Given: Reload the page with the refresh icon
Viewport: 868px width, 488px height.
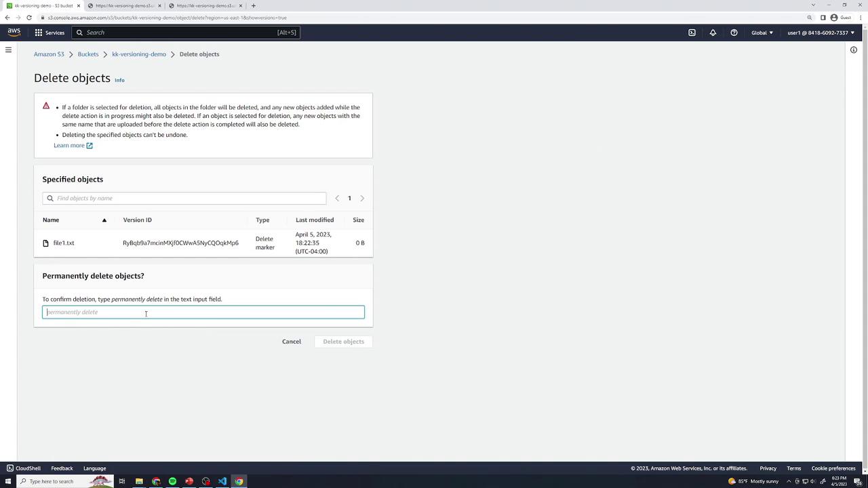Looking at the screenshot, I should pyautogui.click(x=29, y=18).
